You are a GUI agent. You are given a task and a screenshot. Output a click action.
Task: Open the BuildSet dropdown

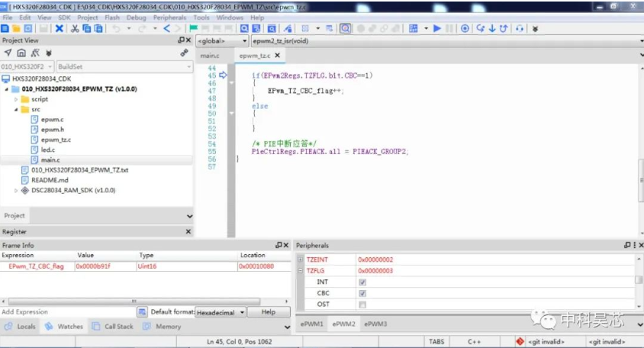click(x=124, y=66)
